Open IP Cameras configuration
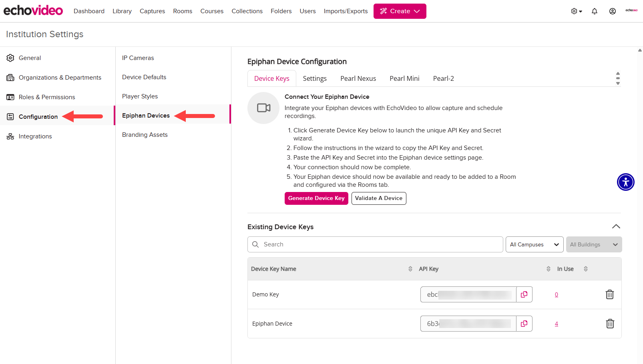This screenshot has width=643, height=364. tap(138, 58)
